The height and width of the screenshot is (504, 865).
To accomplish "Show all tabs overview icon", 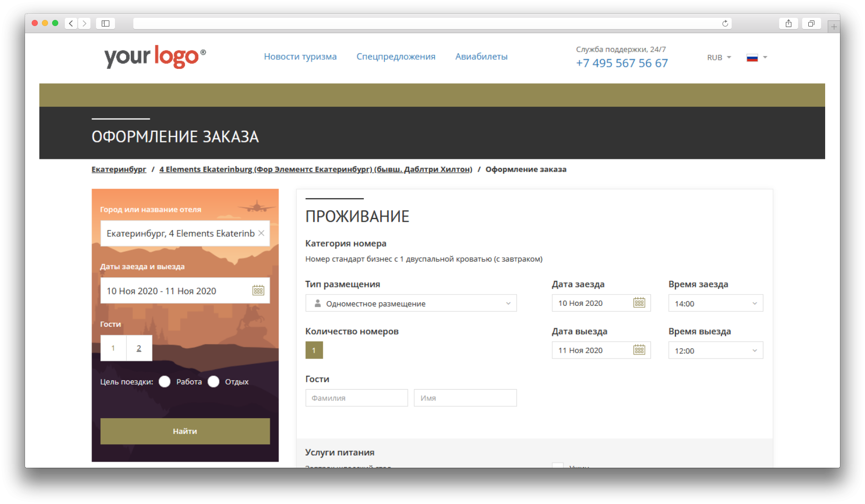I will tap(811, 23).
